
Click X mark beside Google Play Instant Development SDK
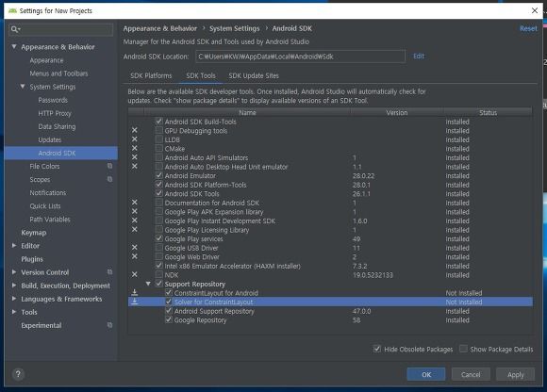(x=134, y=220)
